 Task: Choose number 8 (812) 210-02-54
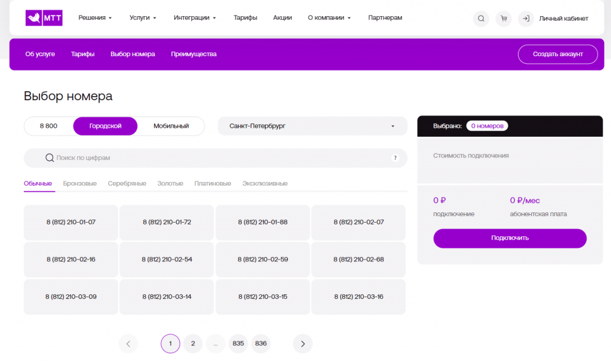166,260
